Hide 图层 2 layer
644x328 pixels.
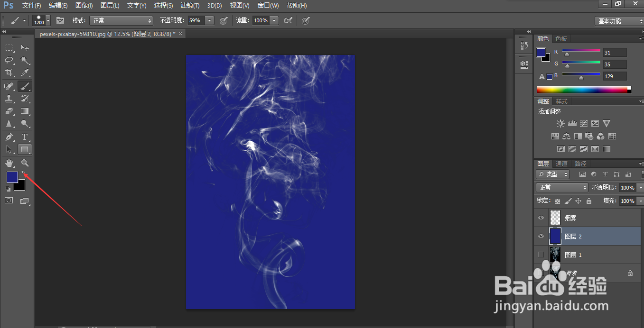[x=541, y=236]
